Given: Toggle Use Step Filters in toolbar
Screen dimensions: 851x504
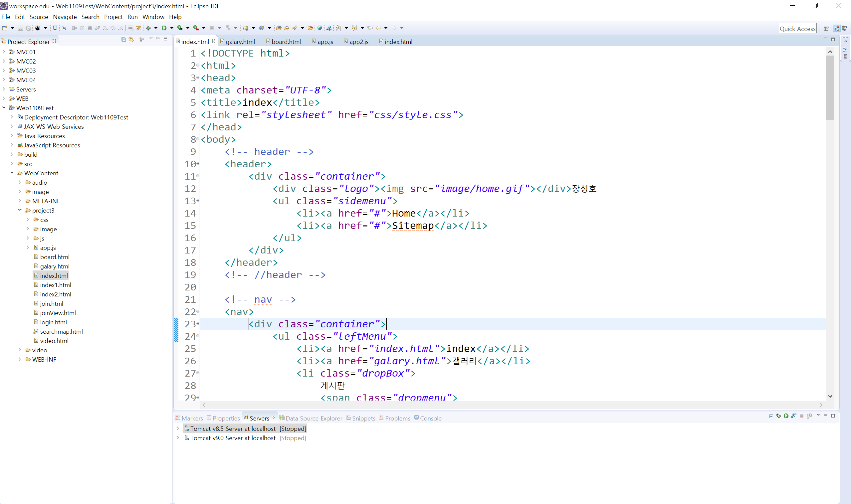Looking at the screenshot, I should click(138, 28).
